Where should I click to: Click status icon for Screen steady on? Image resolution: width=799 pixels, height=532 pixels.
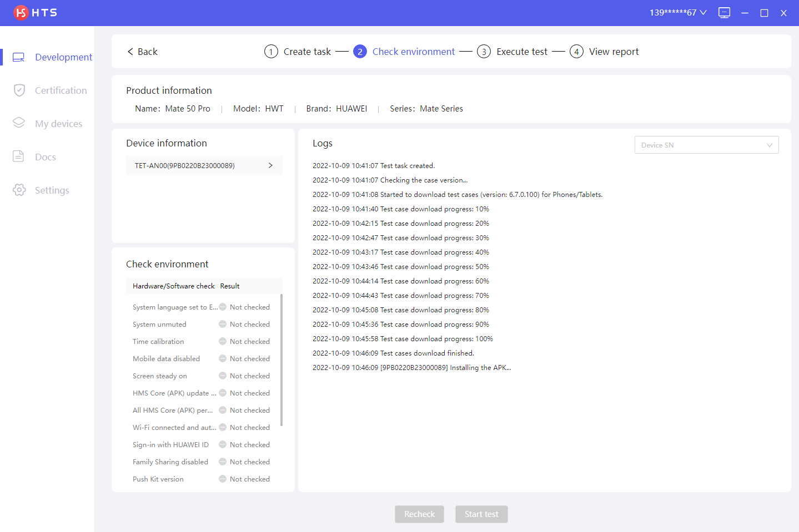(x=223, y=376)
